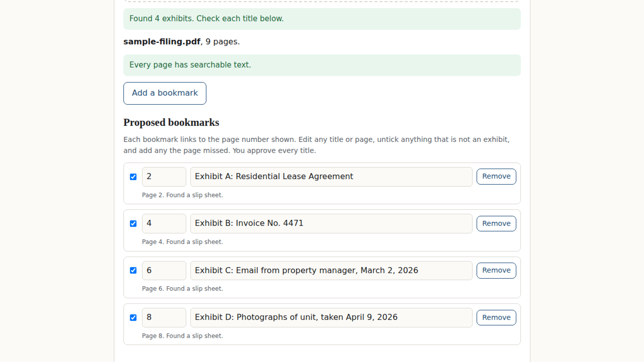Image resolution: width=644 pixels, height=362 pixels.
Task: Edit the page number field for Exhibit A
Action: tap(164, 177)
